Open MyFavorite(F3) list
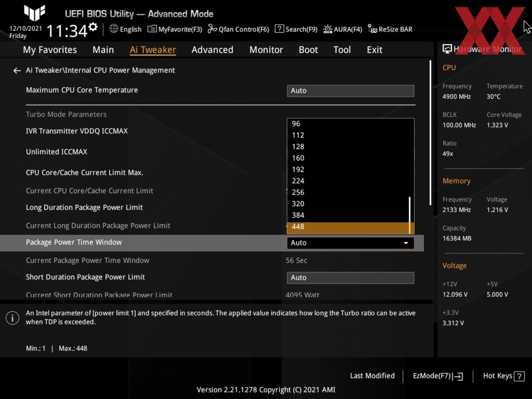Viewport: 532px width, 399px height. click(x=174, y=29)
